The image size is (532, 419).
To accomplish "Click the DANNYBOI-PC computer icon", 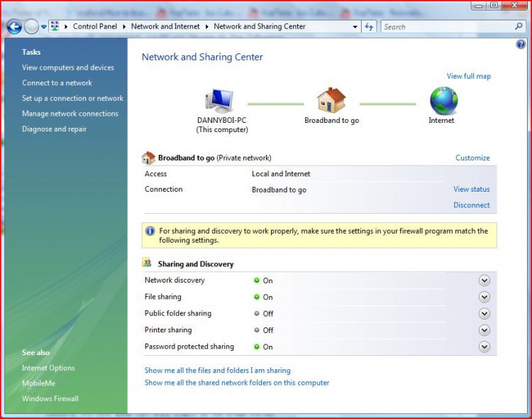I will point(220,102).
